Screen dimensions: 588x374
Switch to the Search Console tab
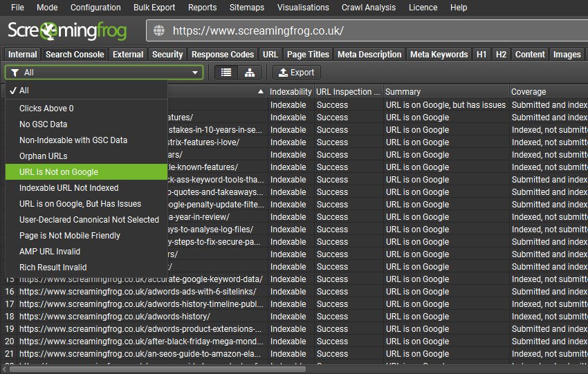75,55
